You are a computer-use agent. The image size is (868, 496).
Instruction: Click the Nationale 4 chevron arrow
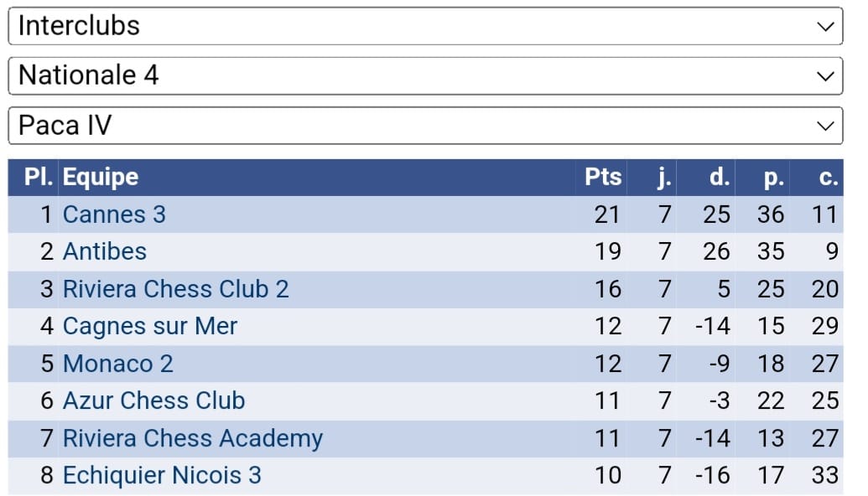[824, 76]
